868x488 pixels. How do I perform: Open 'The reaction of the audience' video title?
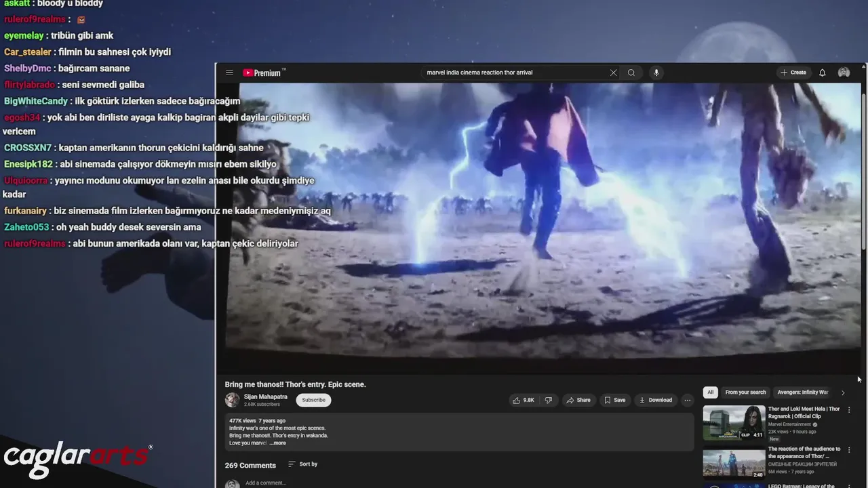[804, 452]
